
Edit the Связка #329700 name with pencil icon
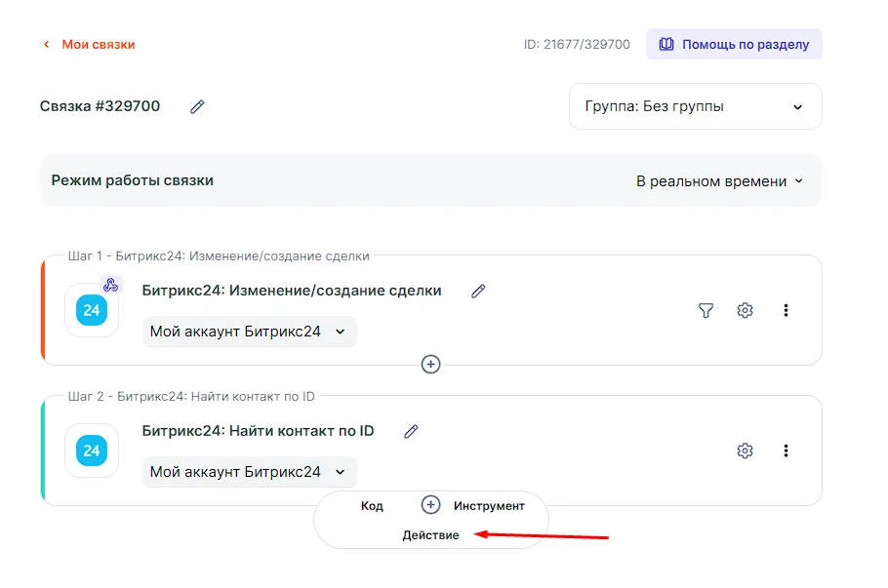coord(197,106)
